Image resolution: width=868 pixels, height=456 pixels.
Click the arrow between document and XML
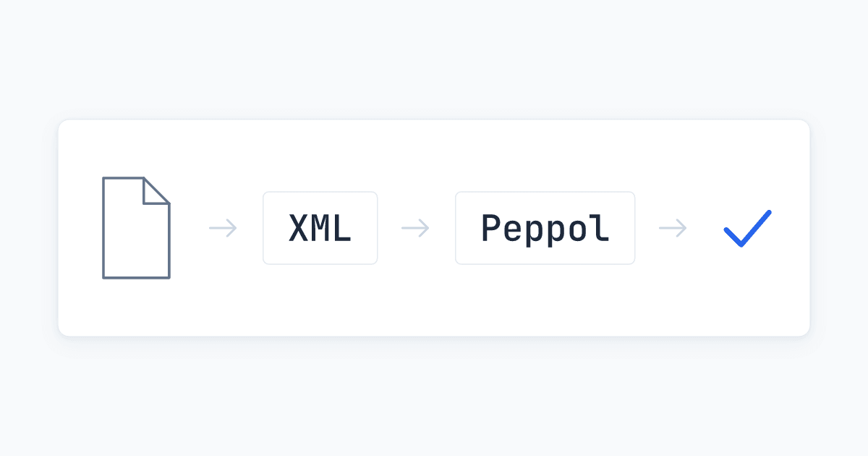pos(223,228)
